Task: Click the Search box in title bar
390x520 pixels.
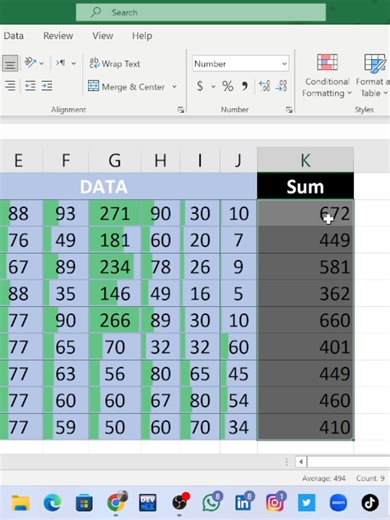Action: tap(201, 12)
